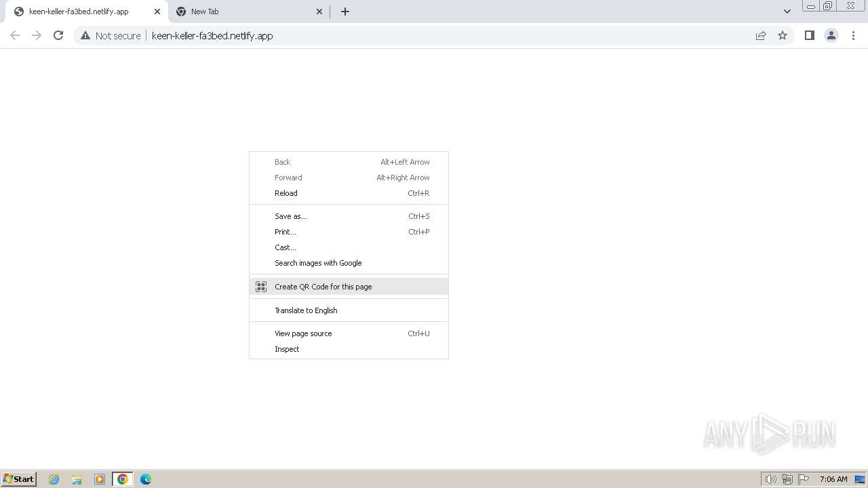Bookmark this tab with star icon
This screenshot has width=868, height=488.
(783, 35)
